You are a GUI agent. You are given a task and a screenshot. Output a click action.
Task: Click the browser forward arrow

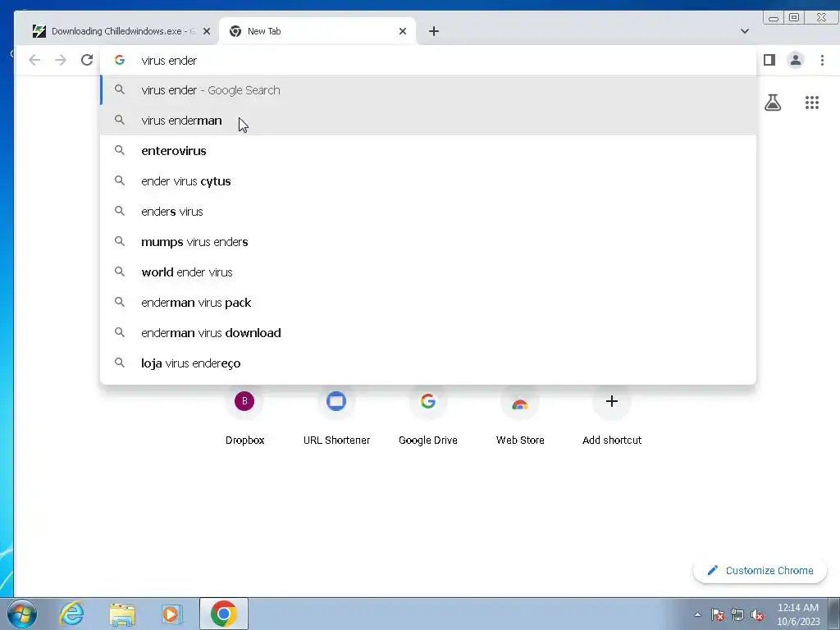coord(61,60)
